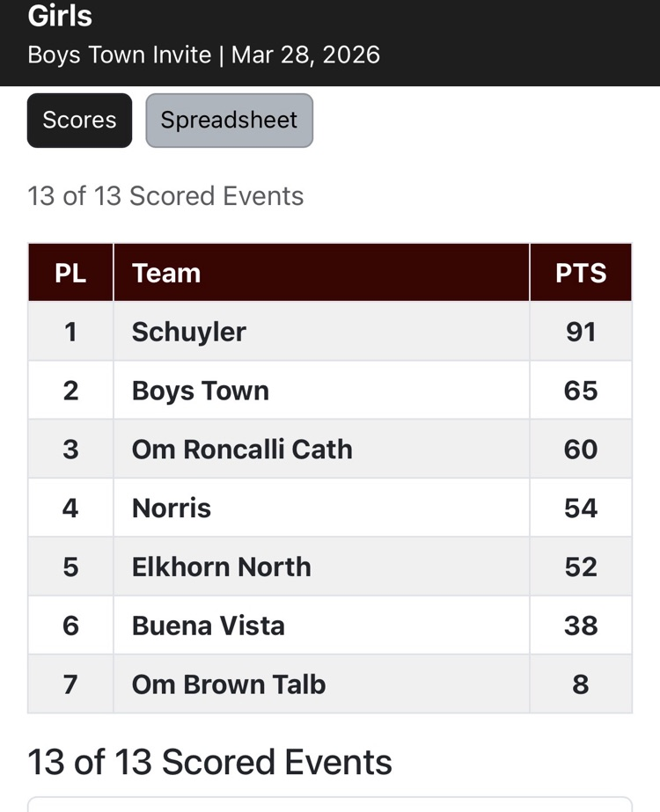The height and width of the screenshot is (812, 660).
Task: Click the Boys Town Invite meet title
Action: coord(120,55)
